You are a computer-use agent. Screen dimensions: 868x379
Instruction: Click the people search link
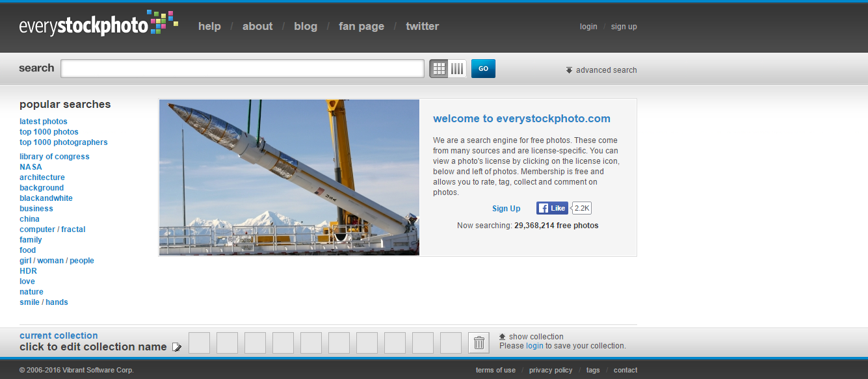coord(82,261)
